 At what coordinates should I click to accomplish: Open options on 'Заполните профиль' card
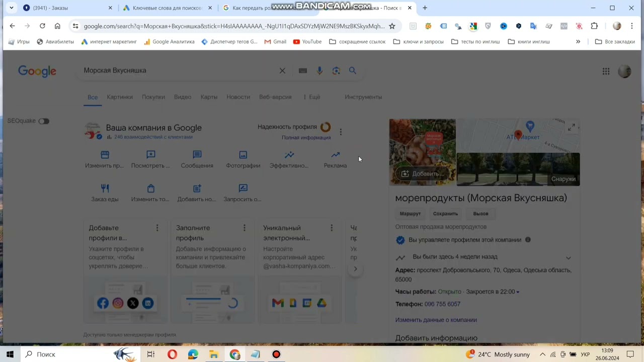point(244,228)
